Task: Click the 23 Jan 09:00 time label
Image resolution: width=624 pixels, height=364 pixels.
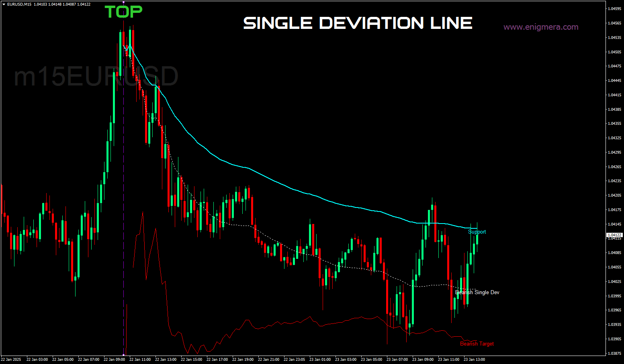Action: pyautogui.click(x=423, y=360)
